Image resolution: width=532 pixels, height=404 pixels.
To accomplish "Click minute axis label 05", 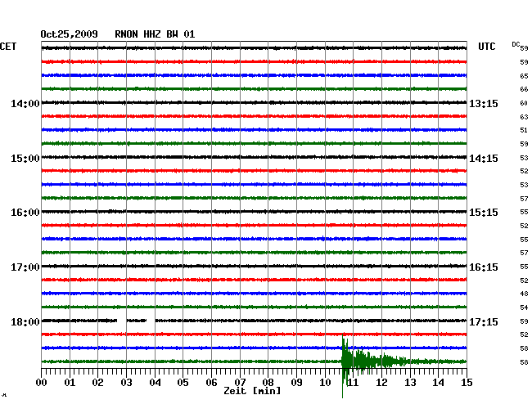I will 183,383.
